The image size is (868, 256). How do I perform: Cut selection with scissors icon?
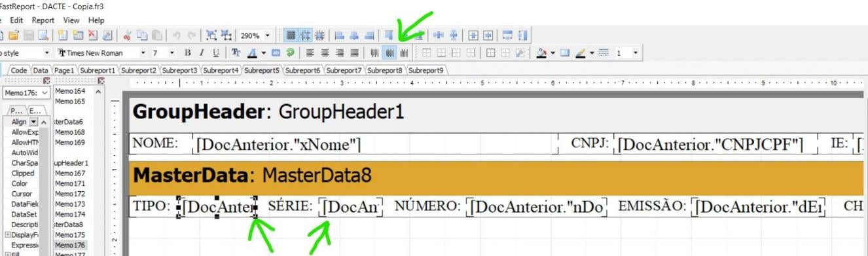127,35
